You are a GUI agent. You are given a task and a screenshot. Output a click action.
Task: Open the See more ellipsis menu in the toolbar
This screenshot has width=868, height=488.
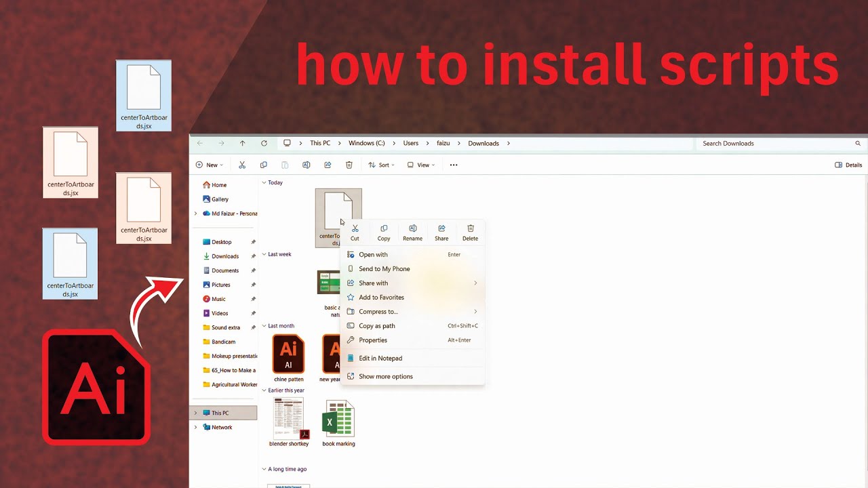(x=454, y=165)
